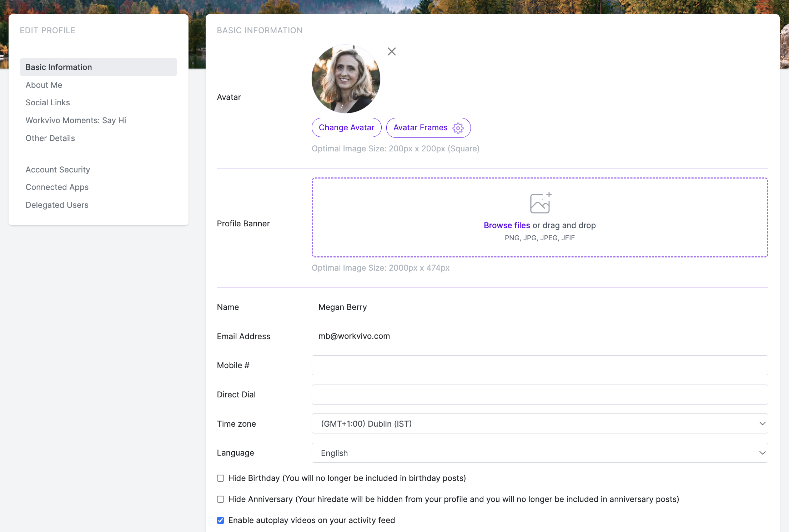This screenshot has width=789, height=532.
Task: Disable autoplay videos on activity feed
Action: click(221, 520)
